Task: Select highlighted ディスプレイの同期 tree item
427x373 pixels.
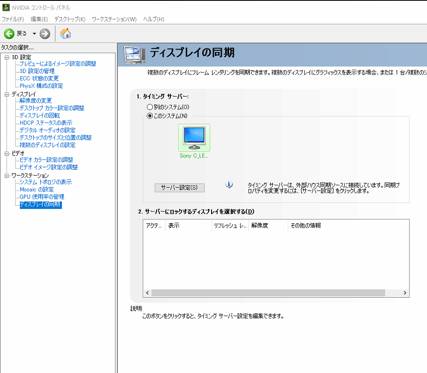Action: pos(41,204)
